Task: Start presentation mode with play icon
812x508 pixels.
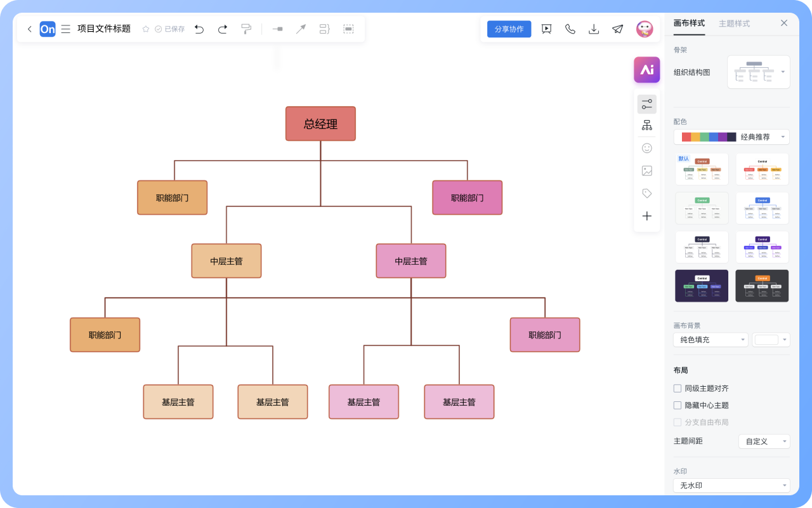Action: pos(546,29)
